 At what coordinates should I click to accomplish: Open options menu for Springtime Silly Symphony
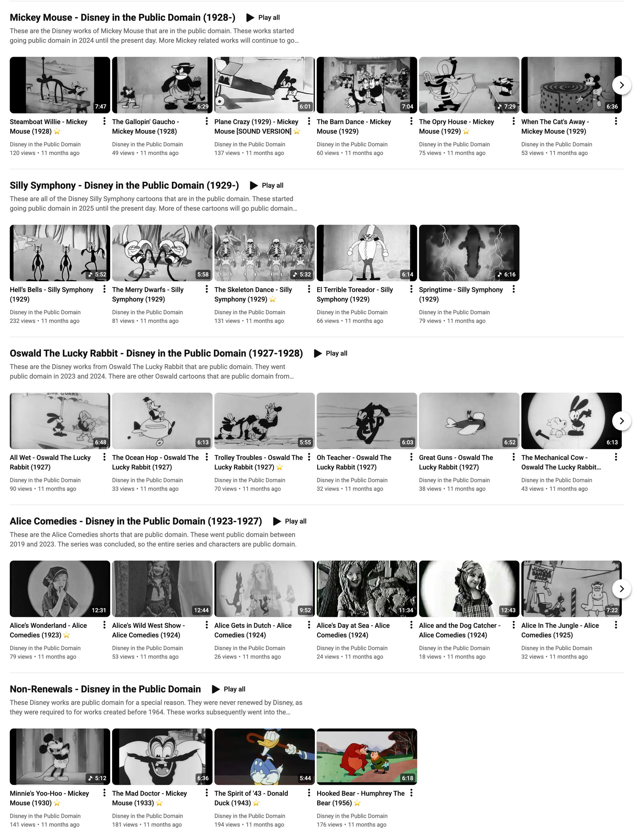point(514,290)
